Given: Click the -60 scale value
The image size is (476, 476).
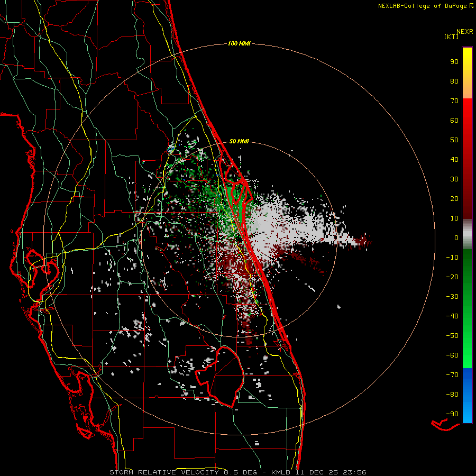Looking at the screenshot, I should 452,355.
